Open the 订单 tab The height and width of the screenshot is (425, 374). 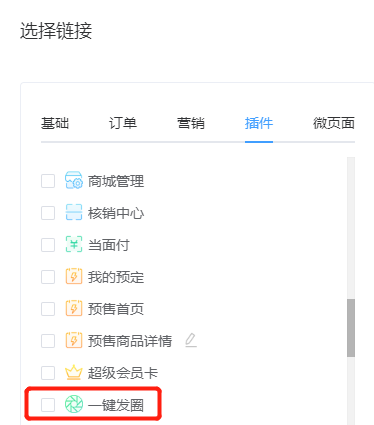(x=123, y=123)
